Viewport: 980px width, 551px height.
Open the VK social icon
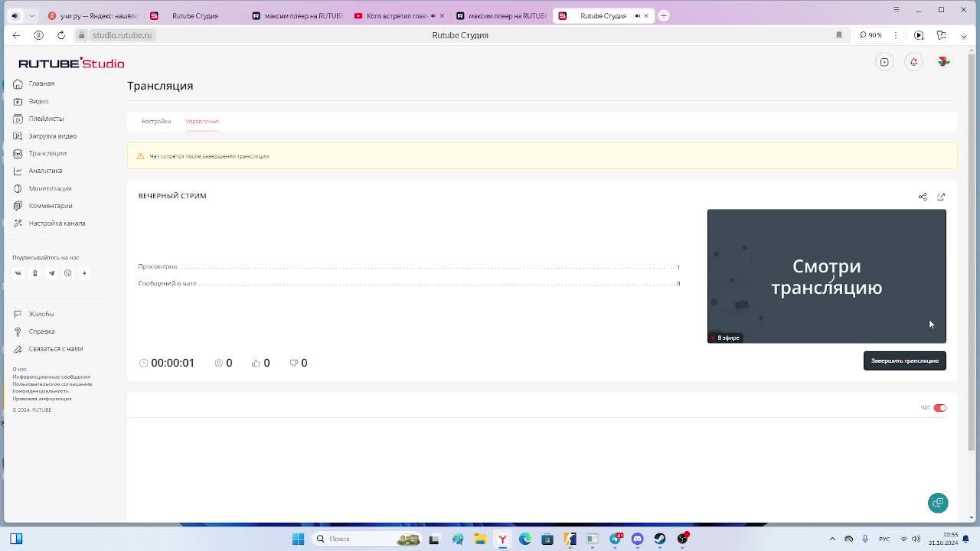tap(18, 273)
